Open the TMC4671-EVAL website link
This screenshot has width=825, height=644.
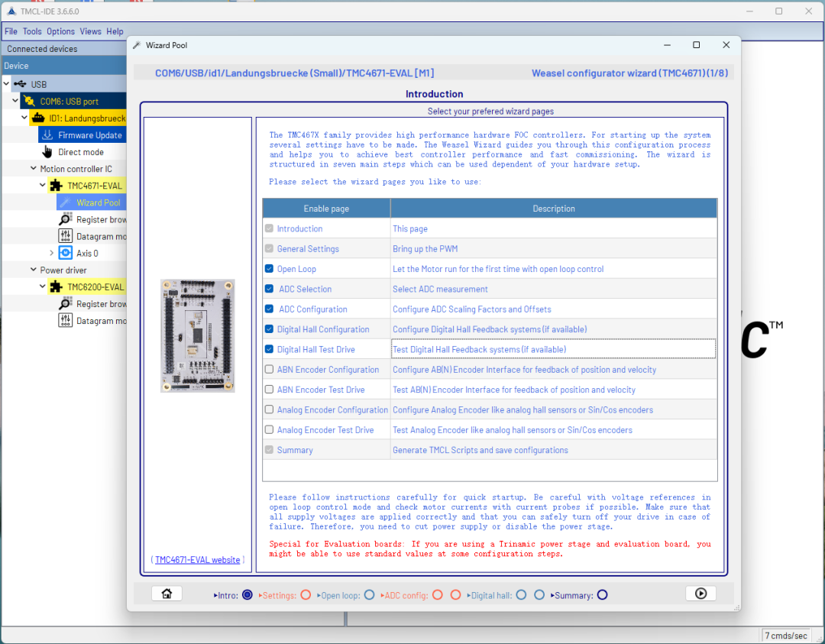coord(196,559)
